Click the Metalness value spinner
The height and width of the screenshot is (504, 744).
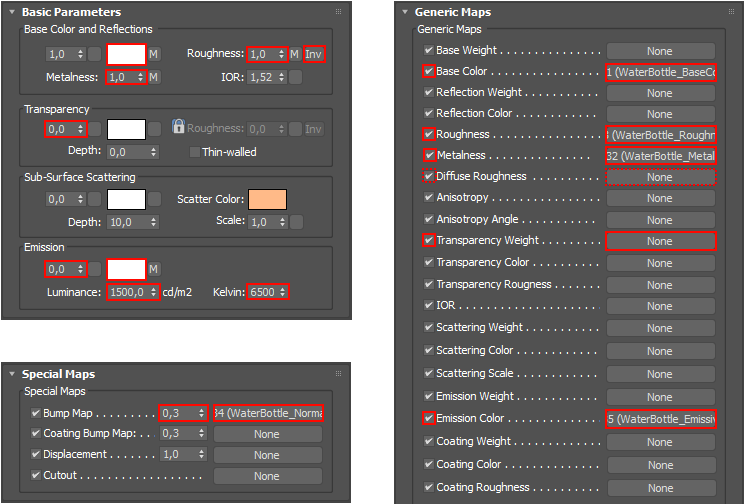click(x=126, y=77)
